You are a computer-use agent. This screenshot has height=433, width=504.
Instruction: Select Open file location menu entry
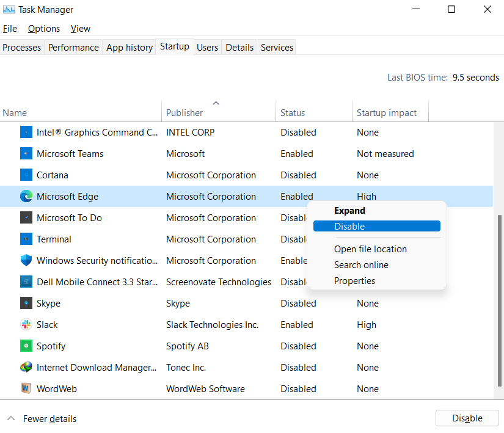[370, 249]
